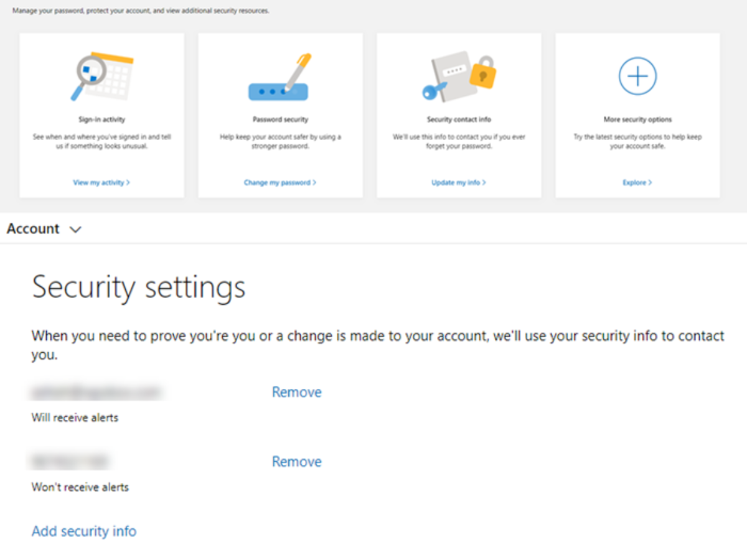Click Add security info
Viewport: 747px width, 560px height.
point(84,531)
